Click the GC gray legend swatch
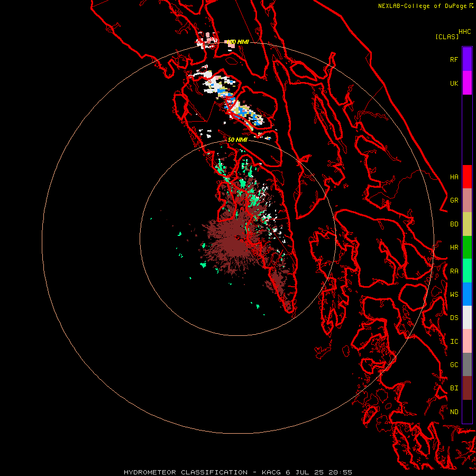This screenshot has width=476, height=476. point(467,364)
